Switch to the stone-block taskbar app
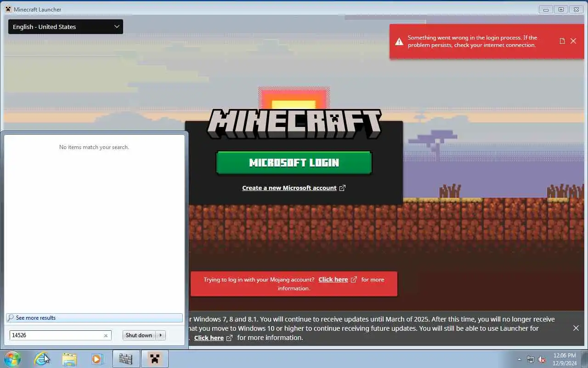This screenshot has width=588, height=368. 126,359
